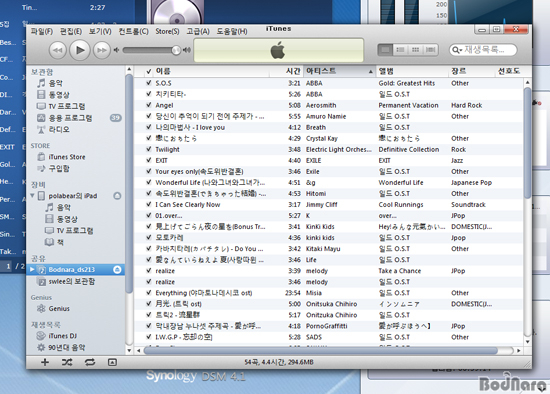Uncheck the 01.over... track checkbox

coord(149,215)
